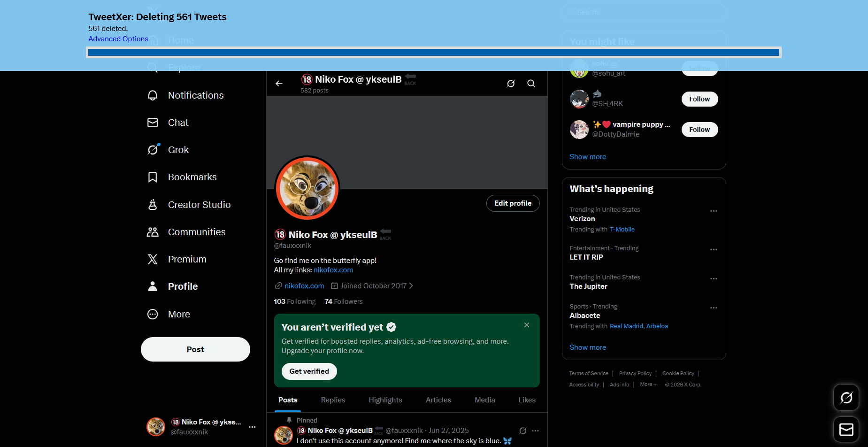Switch to the Replies tab
This screenshot has height=447, width=868.
(x=333, y=400)
